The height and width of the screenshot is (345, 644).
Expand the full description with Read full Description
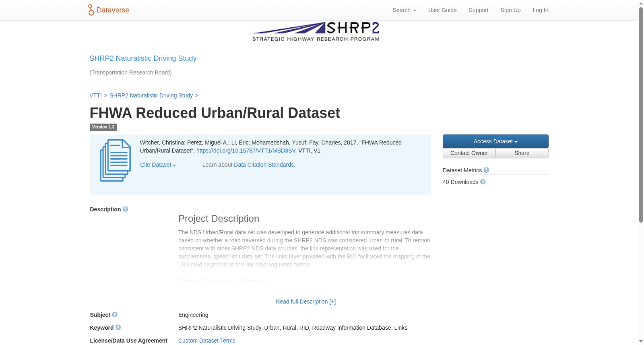point(306,302)
